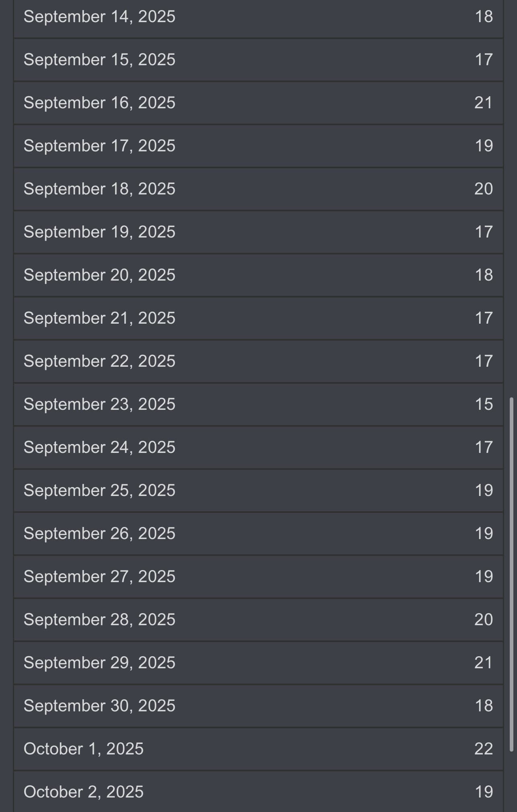Open the September 18, 2025 entry
Screen dimensions: 517x812
point(258,189)
